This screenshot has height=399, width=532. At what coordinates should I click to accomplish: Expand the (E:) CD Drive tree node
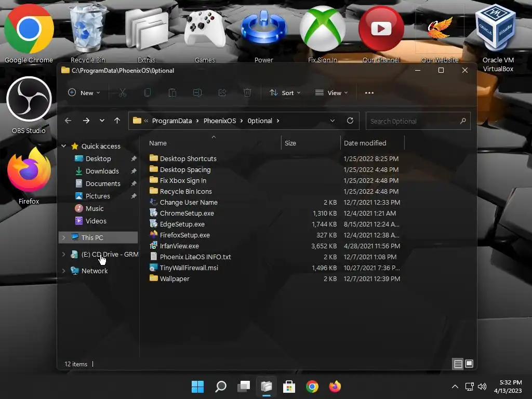coord(63,254)
